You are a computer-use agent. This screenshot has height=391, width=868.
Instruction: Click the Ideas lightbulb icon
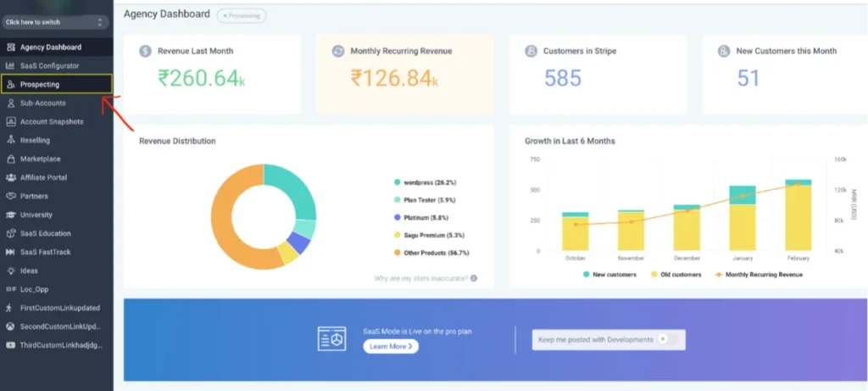(10, 271)
